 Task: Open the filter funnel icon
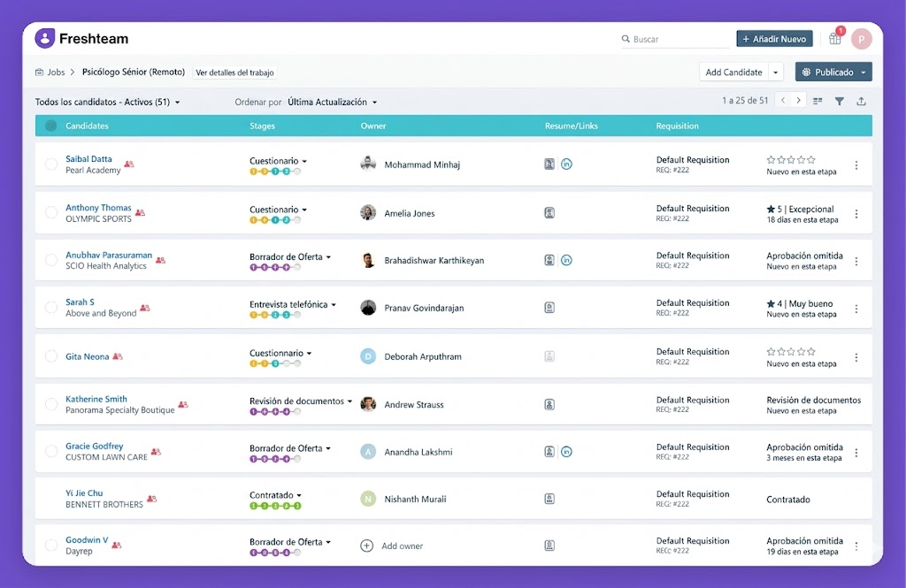click(x=840, y=101)
